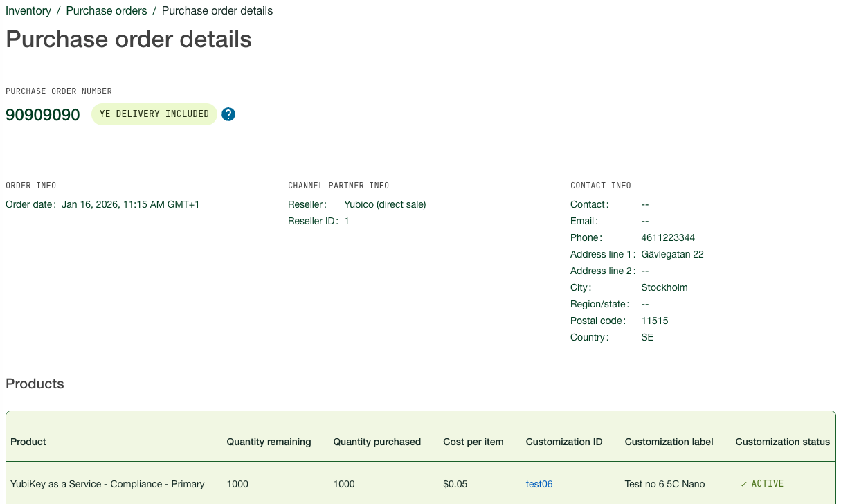Viewport: 841px width, 504px height.
Task: Click the Customization label column header
Action: [x=669, y=442]
